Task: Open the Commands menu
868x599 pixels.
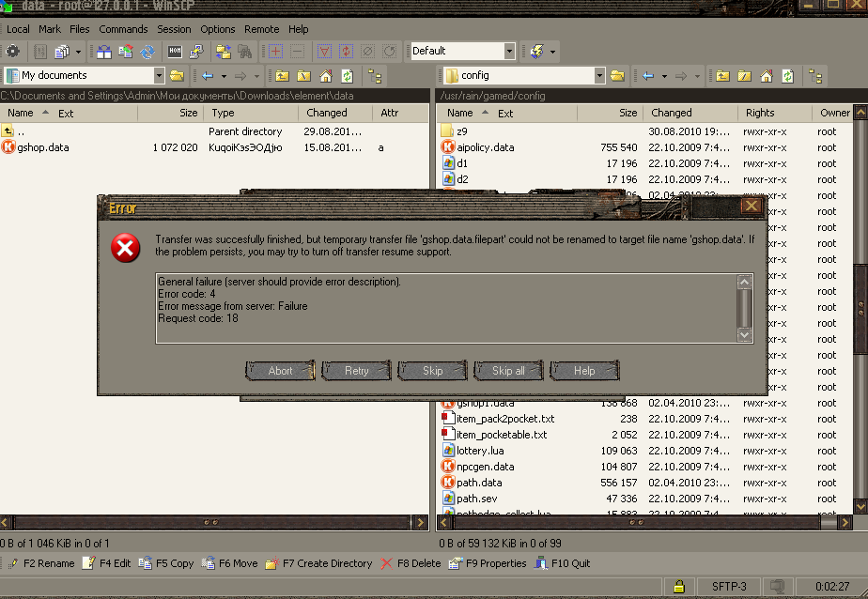Action: [x=123, y=29]
